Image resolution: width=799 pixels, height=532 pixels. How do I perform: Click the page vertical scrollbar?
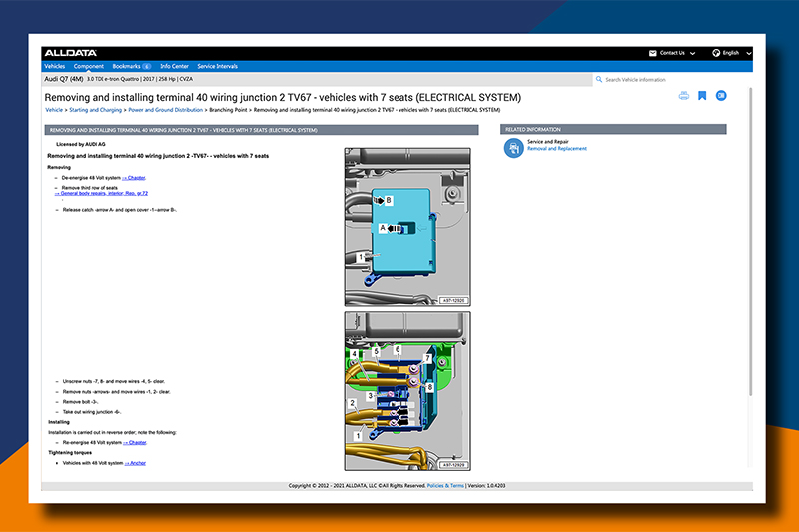click(750, 242)
